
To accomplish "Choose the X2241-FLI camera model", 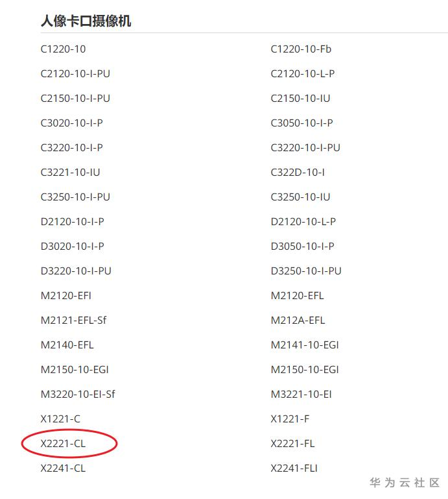I will pyautogui.click(x=294, y=469).
